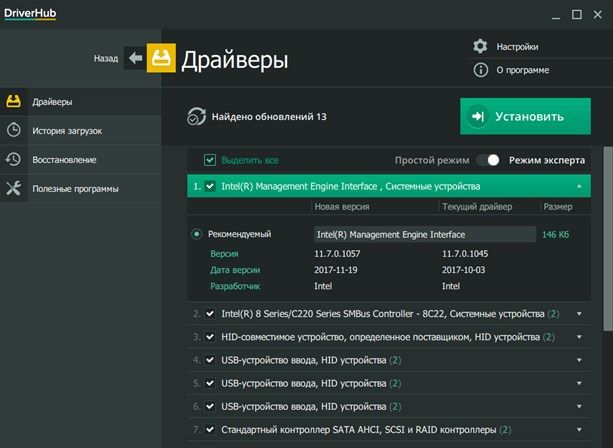
Task: Close the DriverHub window
Action: (598, 14)
